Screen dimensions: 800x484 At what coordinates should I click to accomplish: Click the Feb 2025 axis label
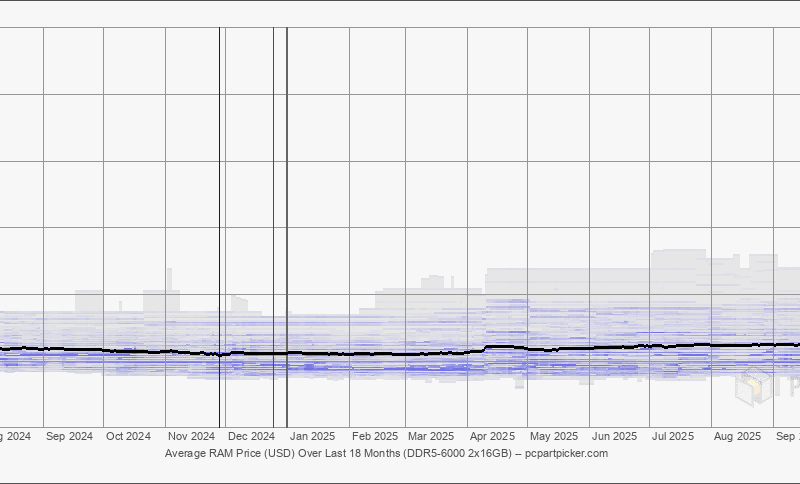point(375,436)
